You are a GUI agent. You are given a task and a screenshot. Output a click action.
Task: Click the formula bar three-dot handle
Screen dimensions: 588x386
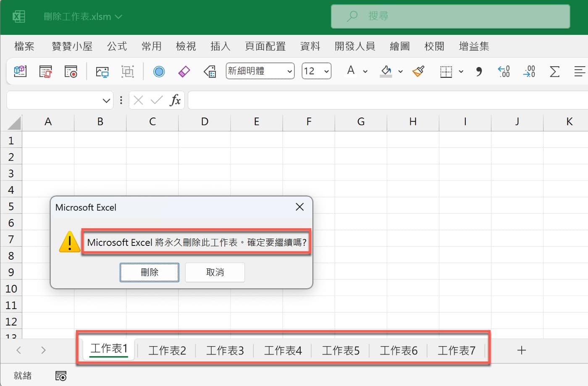click(121, 100)
